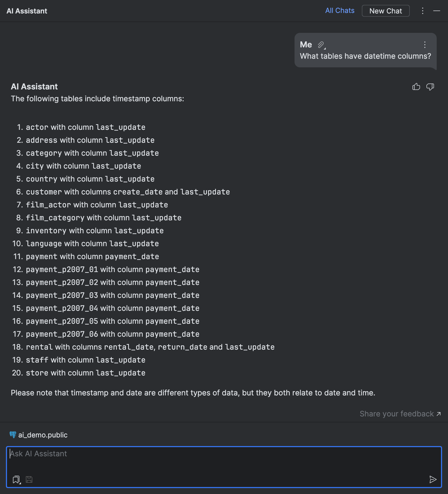Open the attachment paperclip on the Me message

[x=321, y=45]
